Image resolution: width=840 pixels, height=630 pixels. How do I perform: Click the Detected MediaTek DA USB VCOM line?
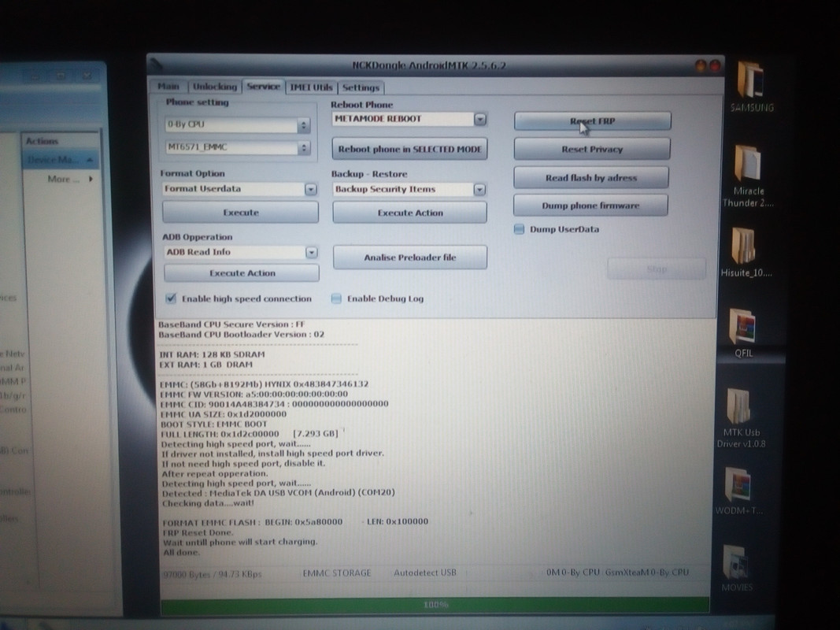pos(278,492)
